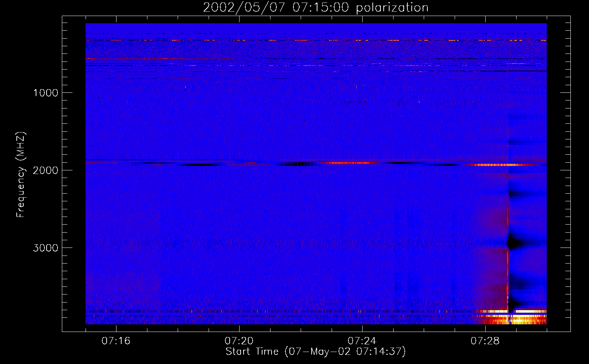Click the 07:16 time tick label
This screenshot has width=589, height=364.
pos(116,341)
